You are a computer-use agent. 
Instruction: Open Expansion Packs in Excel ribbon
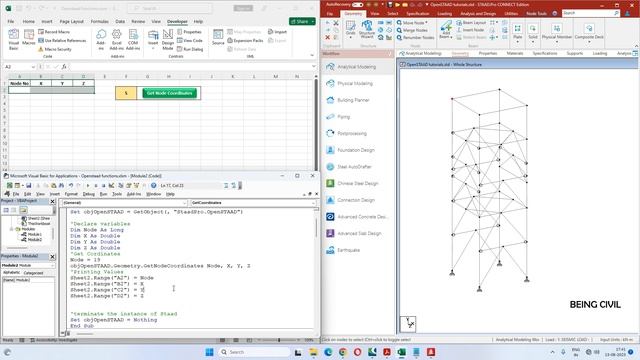245,40
